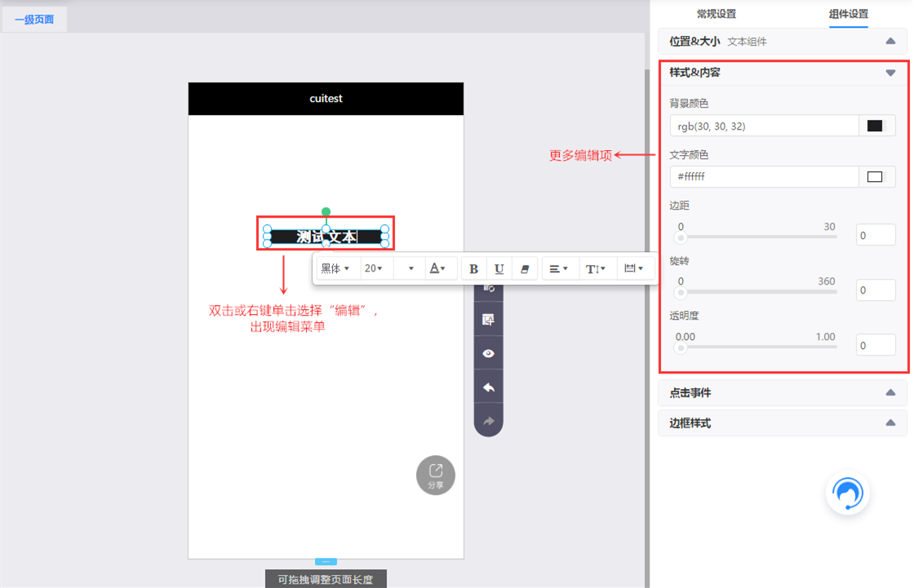Click the 文本组件 label text

[x=747, y=42]
